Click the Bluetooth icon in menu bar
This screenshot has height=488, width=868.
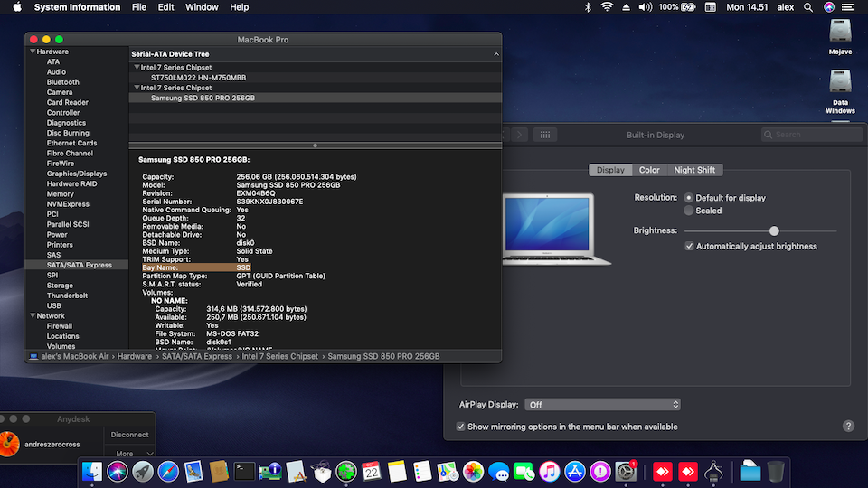[587, 7]
